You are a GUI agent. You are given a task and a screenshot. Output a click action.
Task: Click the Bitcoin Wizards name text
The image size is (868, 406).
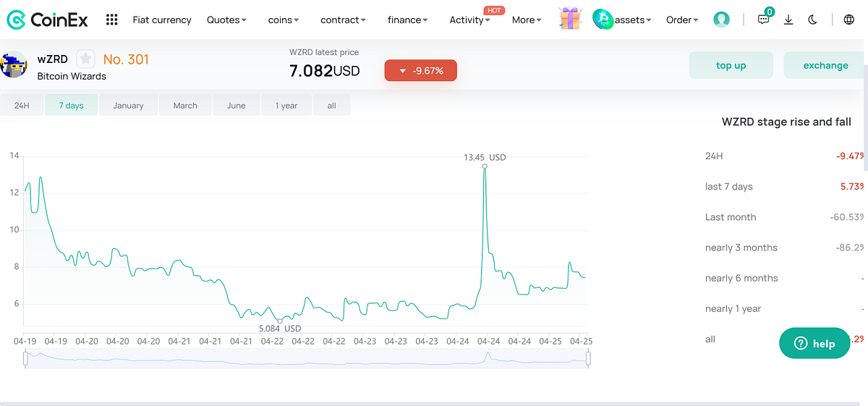pyautogui.click(x=72, y=76)
